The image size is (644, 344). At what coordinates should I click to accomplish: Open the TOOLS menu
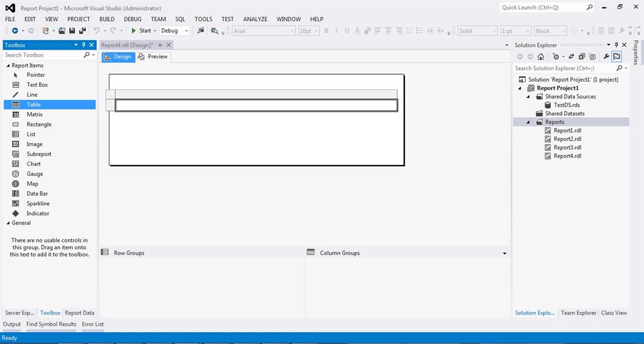pyautogui.click(x=203, y=19)
